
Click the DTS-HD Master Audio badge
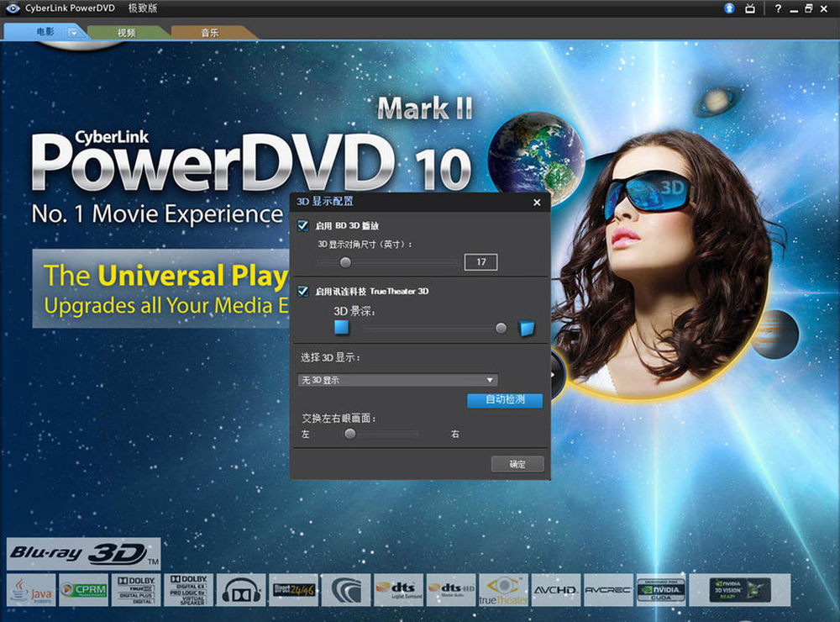coord(451,590)
